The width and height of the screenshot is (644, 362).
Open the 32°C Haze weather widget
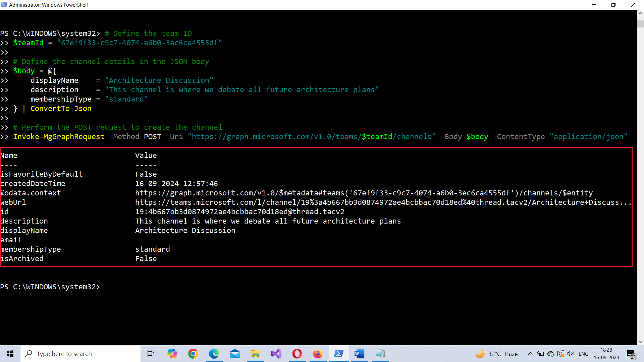coord(496,354)
